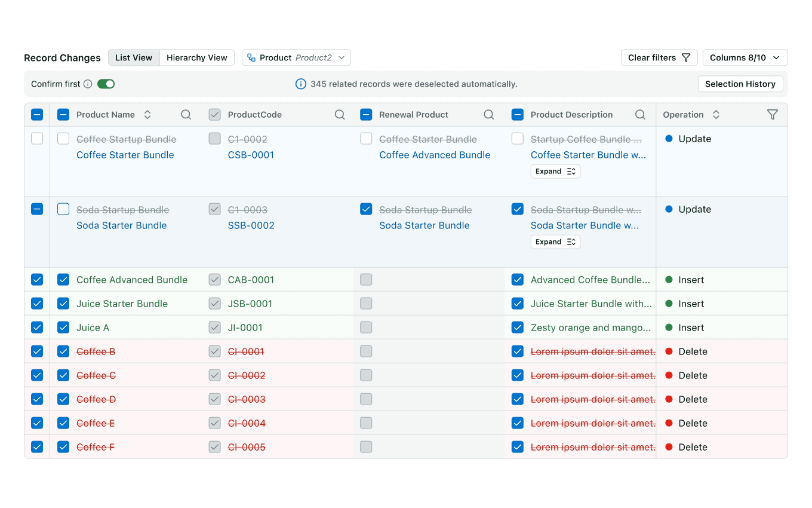
Task: Click the Confirm first info icon
Action: (88, 84)
